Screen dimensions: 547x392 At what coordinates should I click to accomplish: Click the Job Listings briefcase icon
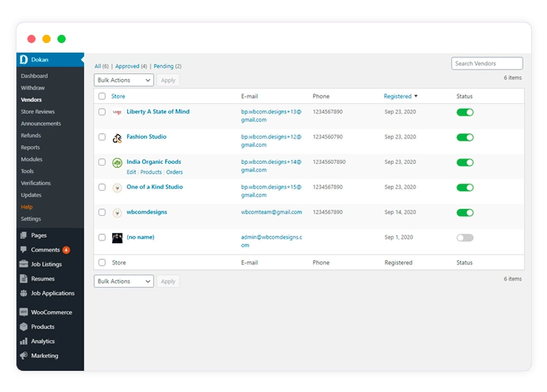(23, 264)
